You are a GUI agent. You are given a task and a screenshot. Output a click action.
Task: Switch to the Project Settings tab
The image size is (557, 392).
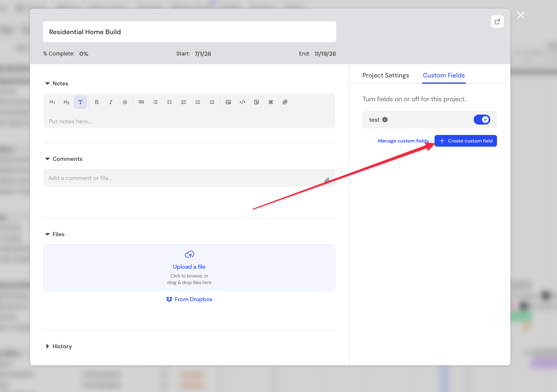click(x=386, y=75)
